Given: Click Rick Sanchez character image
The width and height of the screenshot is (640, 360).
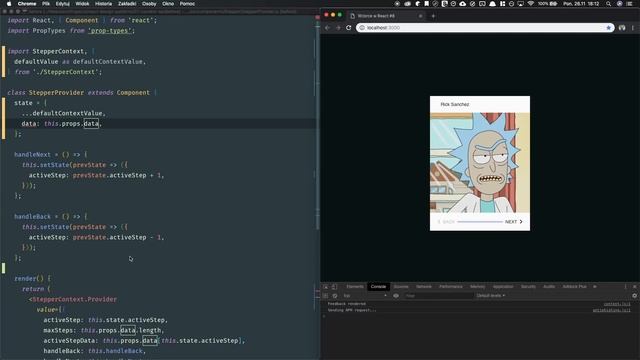Looking at the screenshot, I should coord(480,162).
